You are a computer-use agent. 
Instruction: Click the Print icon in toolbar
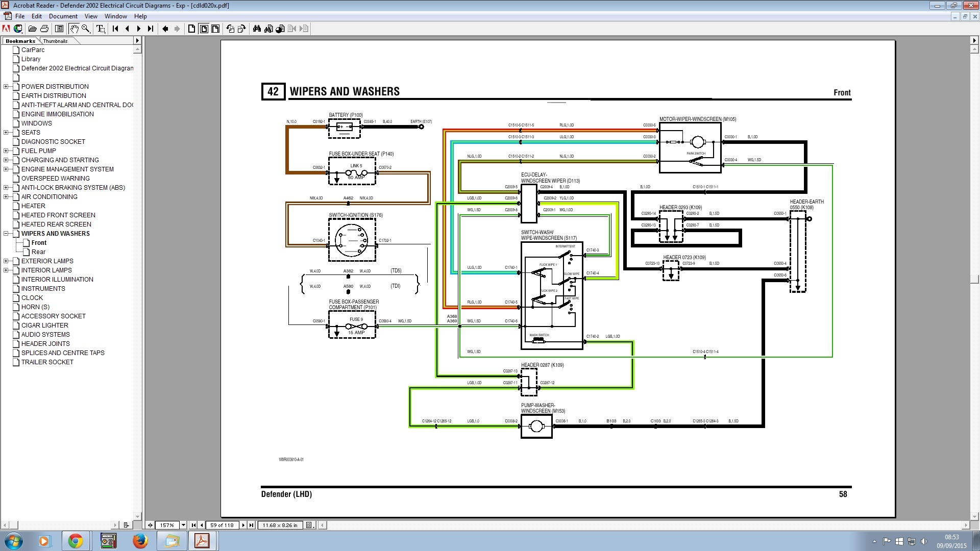click(44, 29)
